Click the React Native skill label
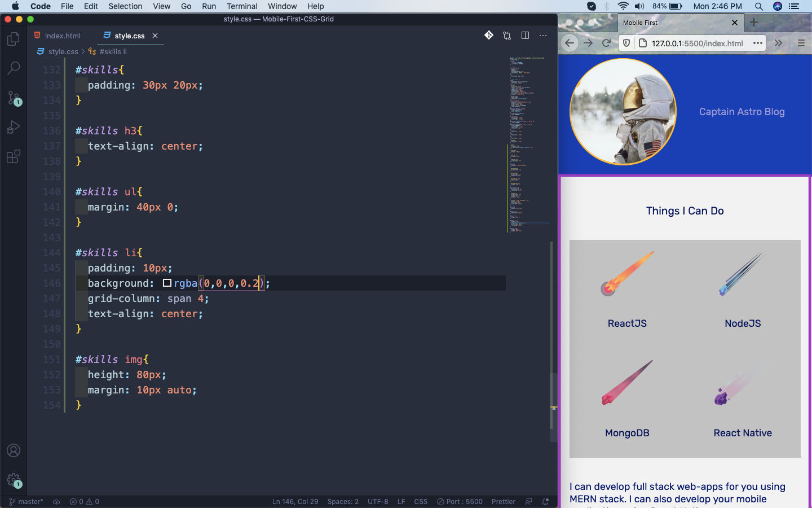This screenshot has width=812, height=508. [743, 433]
